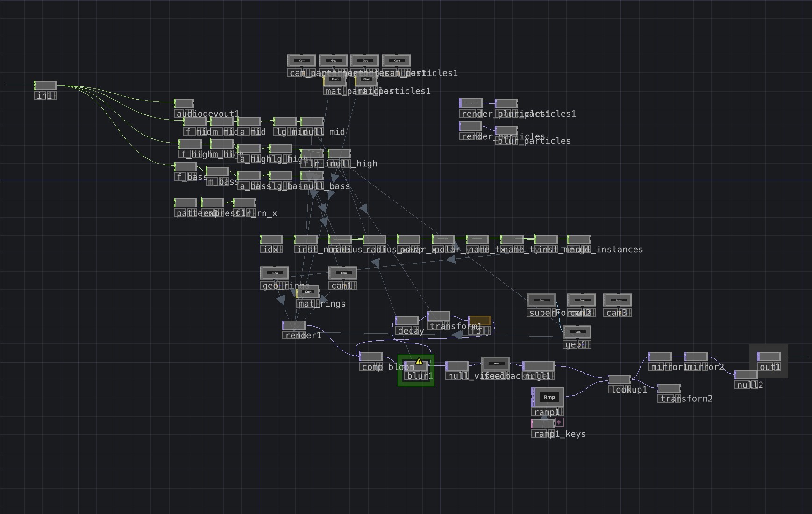Select the transform1 node

pos(439,316)
